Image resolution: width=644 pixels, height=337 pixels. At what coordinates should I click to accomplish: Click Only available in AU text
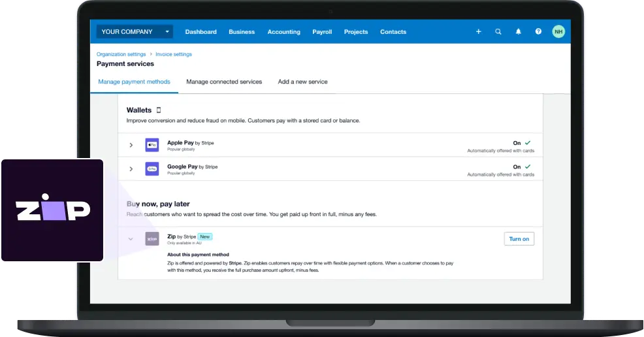pos(184,243)
